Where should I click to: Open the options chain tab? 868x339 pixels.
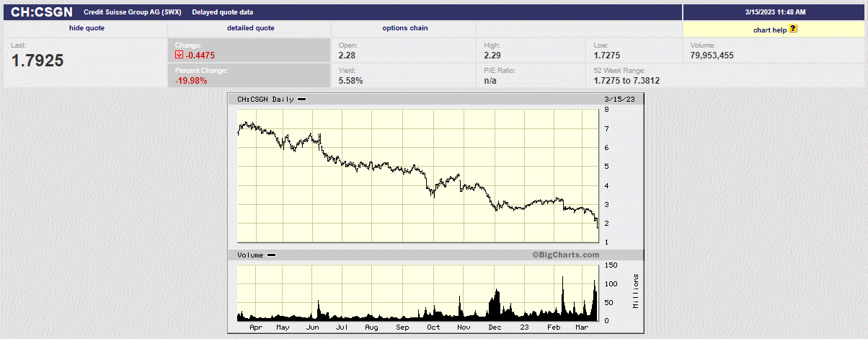tap(405, 28)
